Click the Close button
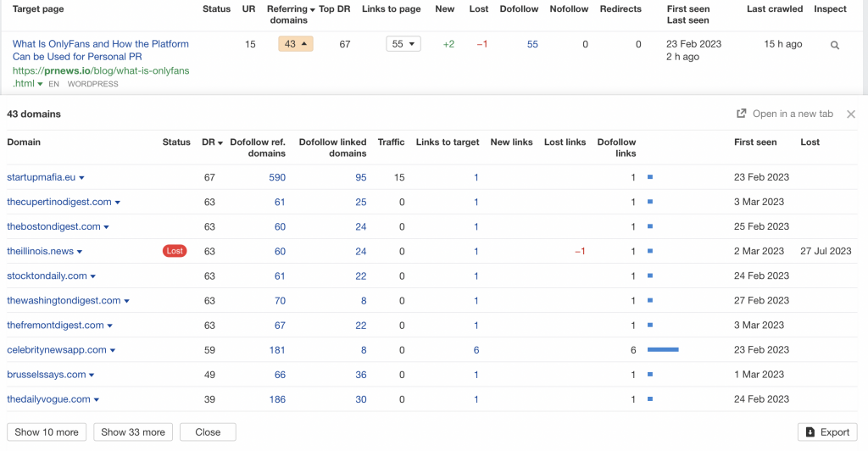The width and height of the screenshot is (868, 451). [x=208, y=432]
